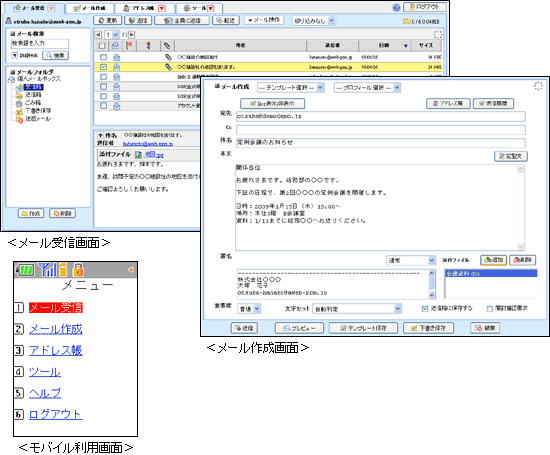Uncheck the highlighted ○○建設 mail row checkbox
Viewport: 550px width, 455px height.
(x=103, y=67)
